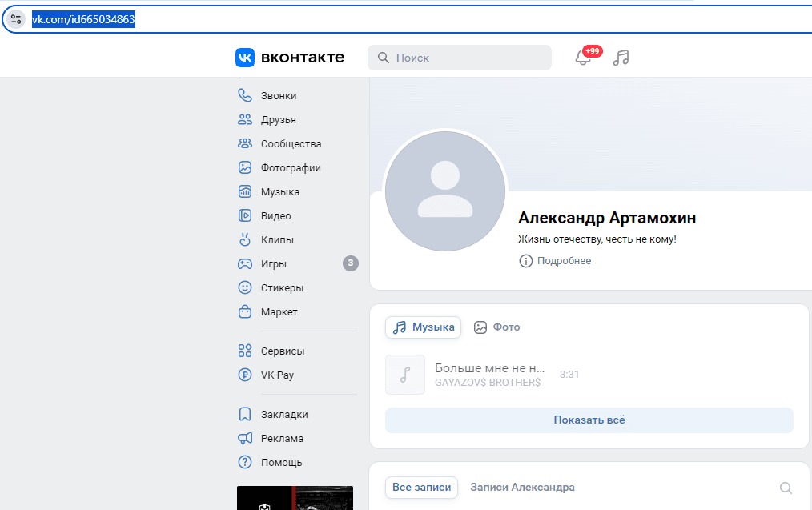
Task: Open Стикеры in the sidebar
Action: coord(282,288)
